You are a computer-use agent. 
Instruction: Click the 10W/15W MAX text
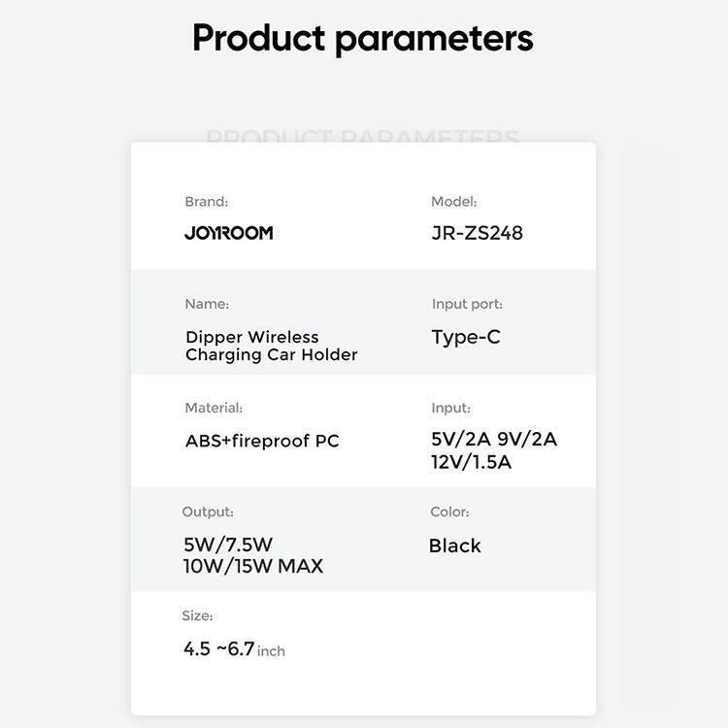click(253, 566)
